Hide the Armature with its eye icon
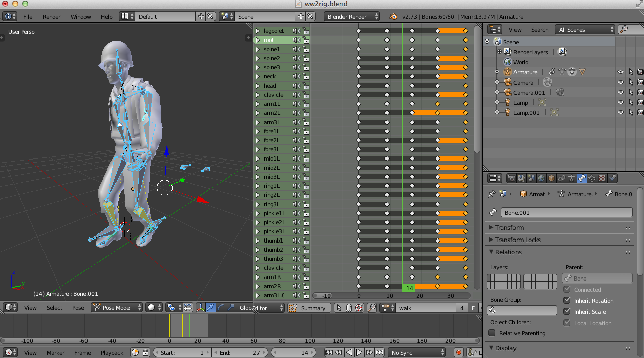Screen dimensions: 644x358 pyautogui.click(x=621, y=72)
